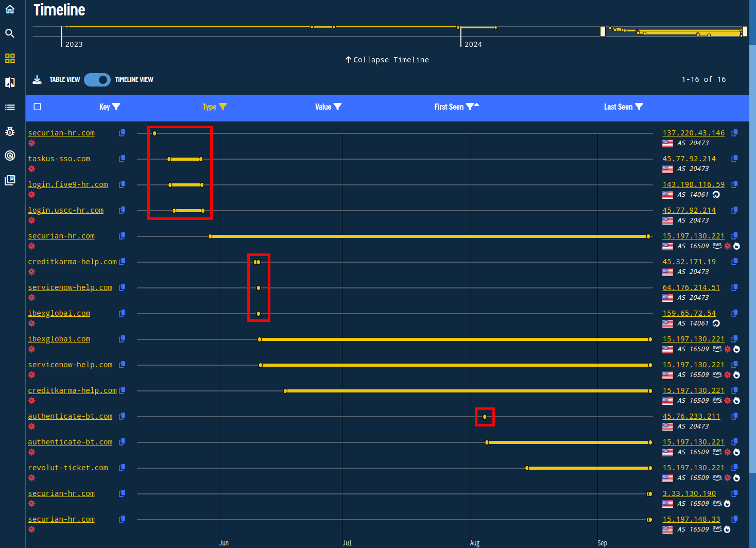This screenshot has height=548, width=756.
Task: Open IP link 3.33.130.190
Action: (689, 493)
